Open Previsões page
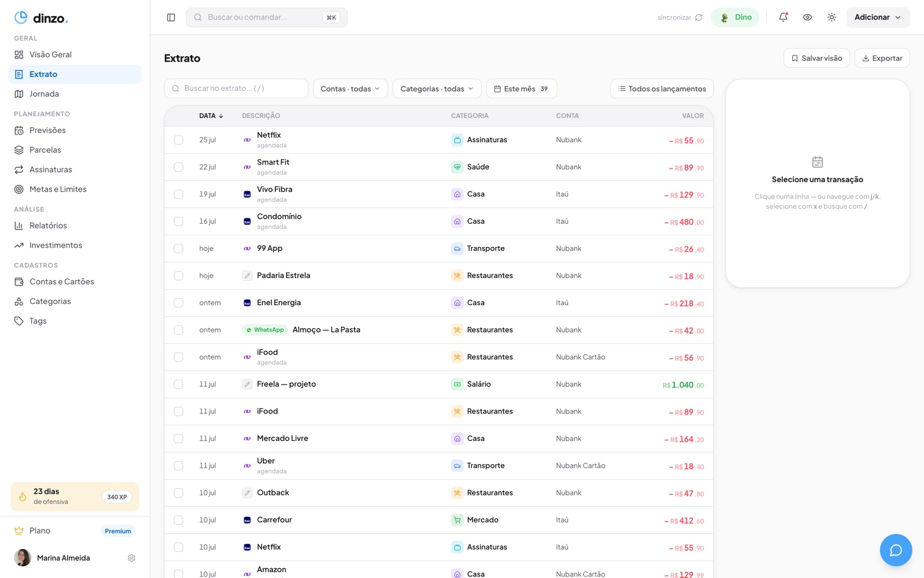 pos(74,130)
